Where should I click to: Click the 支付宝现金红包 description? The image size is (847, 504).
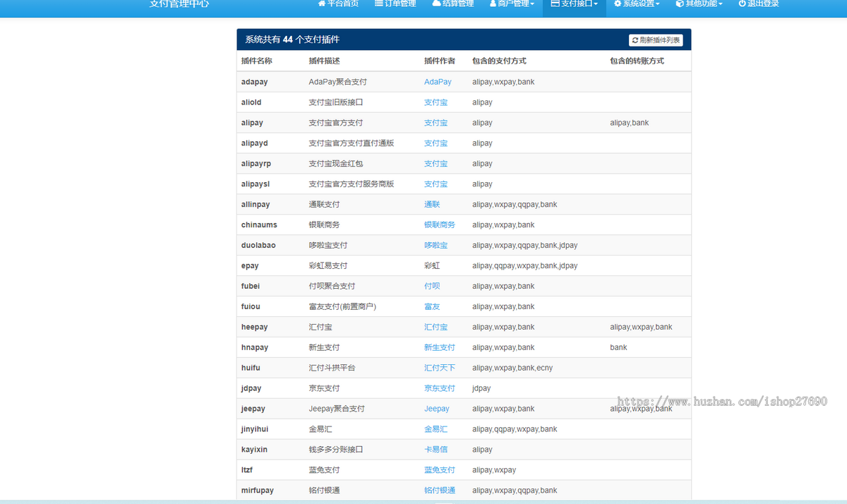336,164
